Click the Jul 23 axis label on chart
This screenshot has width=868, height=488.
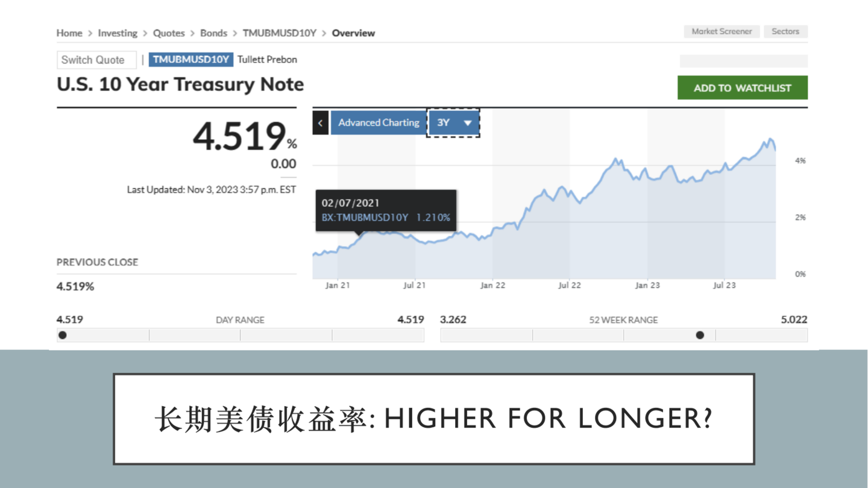(x=723, y=285)
